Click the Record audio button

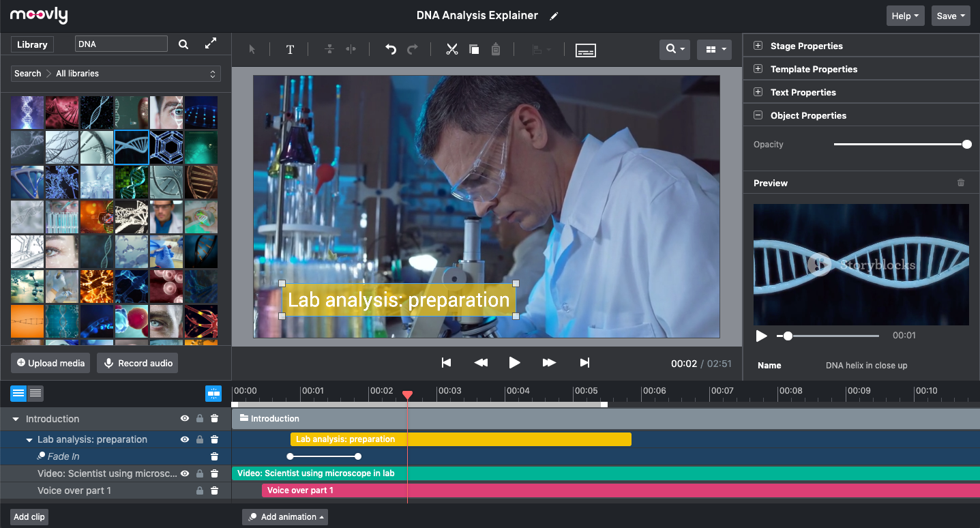[138, 363]
